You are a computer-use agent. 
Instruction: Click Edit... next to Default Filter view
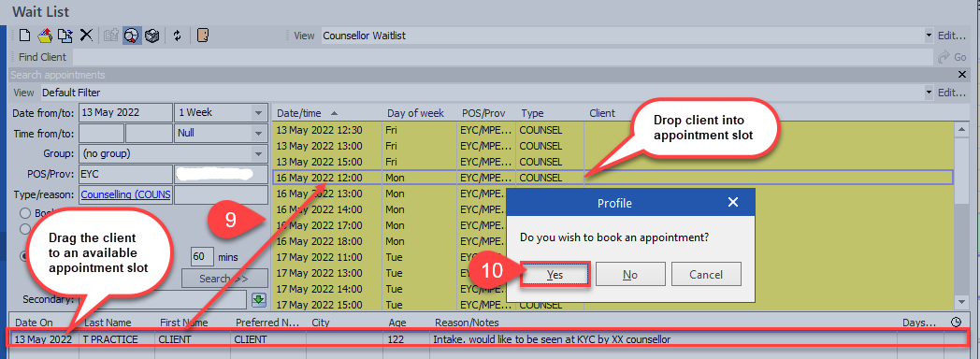[x=953, y=93]
